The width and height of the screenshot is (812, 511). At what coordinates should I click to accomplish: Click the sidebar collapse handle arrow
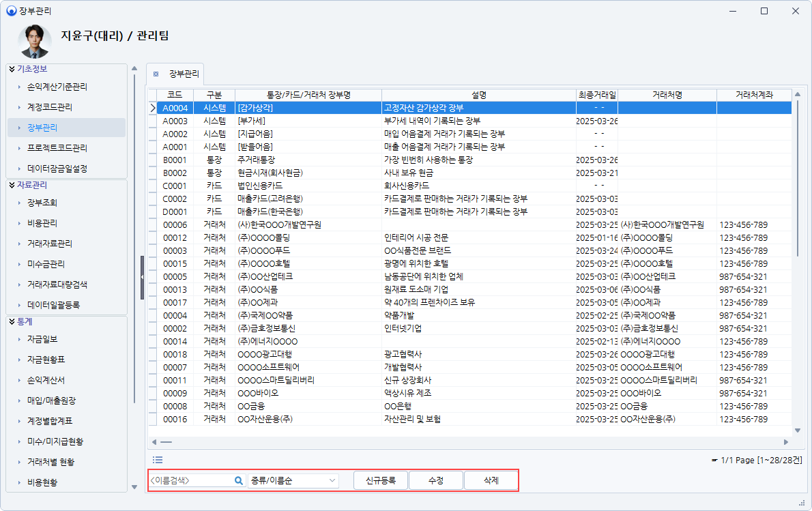142,277
